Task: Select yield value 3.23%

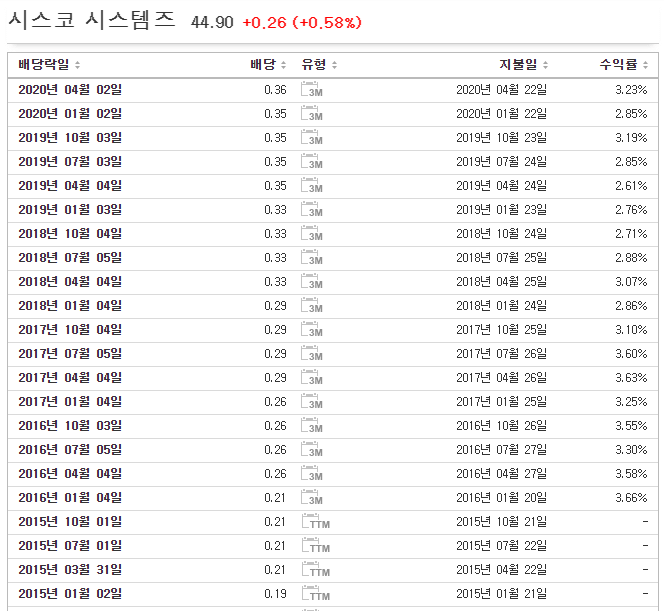Action: pos(631,89)
